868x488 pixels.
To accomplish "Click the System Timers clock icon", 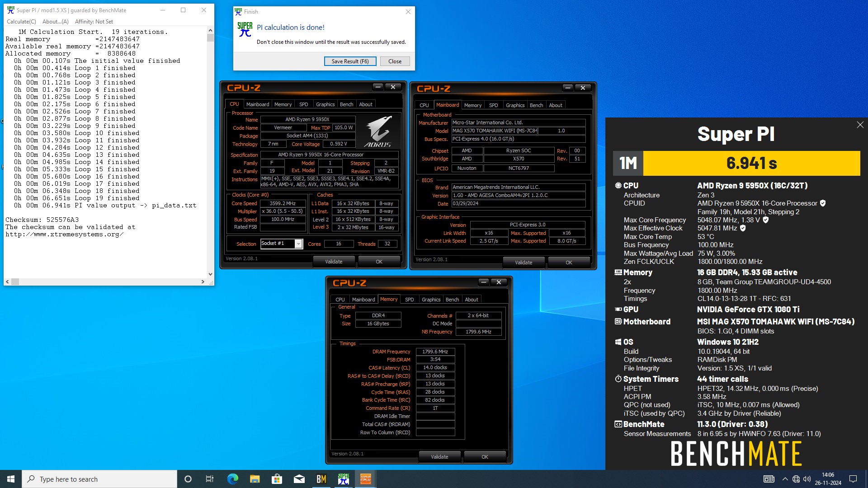I will 618,379.
